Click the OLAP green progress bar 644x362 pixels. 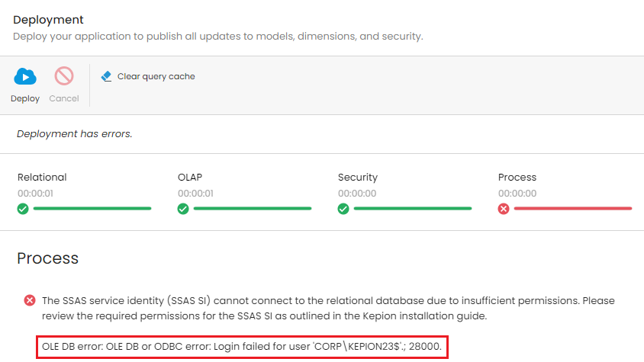pos(253,209)
